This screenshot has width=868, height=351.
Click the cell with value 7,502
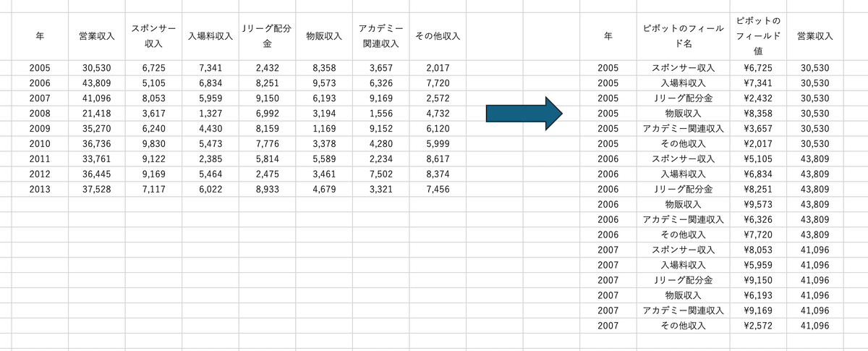point(380,174)
